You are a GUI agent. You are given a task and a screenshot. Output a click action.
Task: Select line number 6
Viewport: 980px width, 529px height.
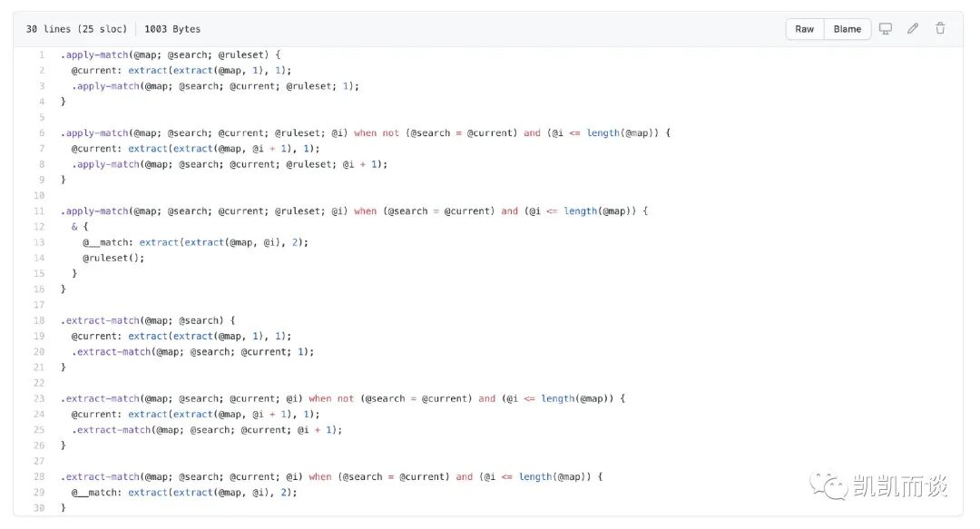(x=42, y=133)
